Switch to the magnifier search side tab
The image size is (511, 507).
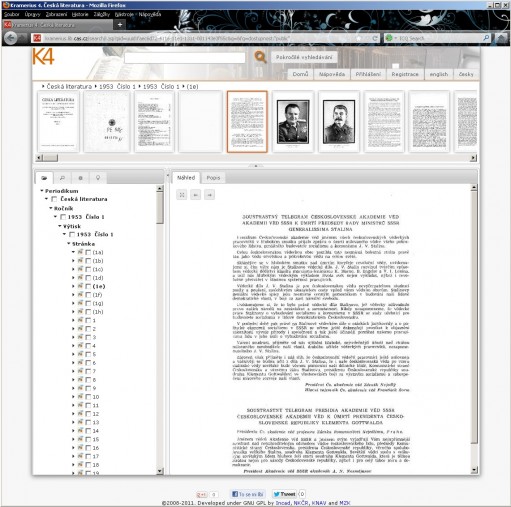click(x=62, y=178)
